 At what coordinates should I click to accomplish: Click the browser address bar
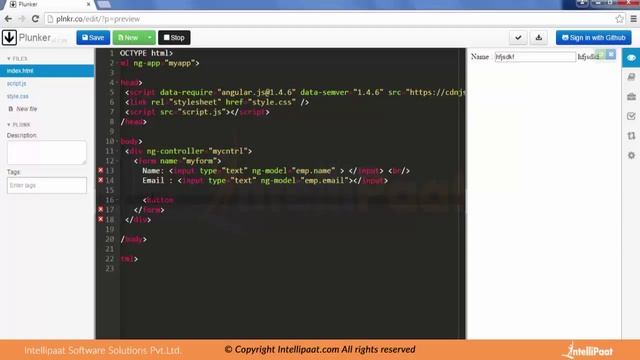(335, 19)
